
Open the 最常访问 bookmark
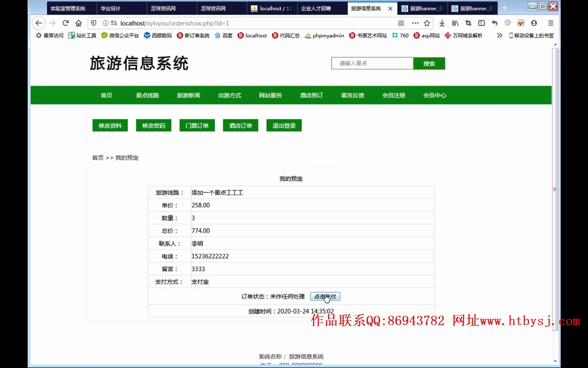pos(50,35)
